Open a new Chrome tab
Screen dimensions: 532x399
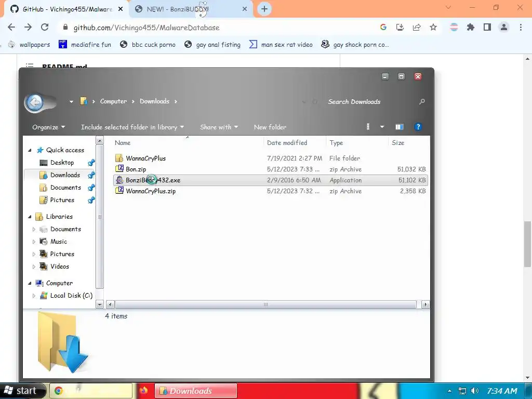pos(264,9)
